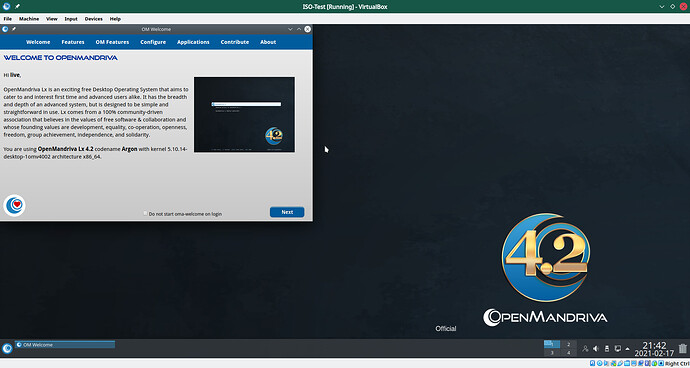Click the OM Welcome taskbar entry
Viewport: 690px width, 368px height.
65,345
